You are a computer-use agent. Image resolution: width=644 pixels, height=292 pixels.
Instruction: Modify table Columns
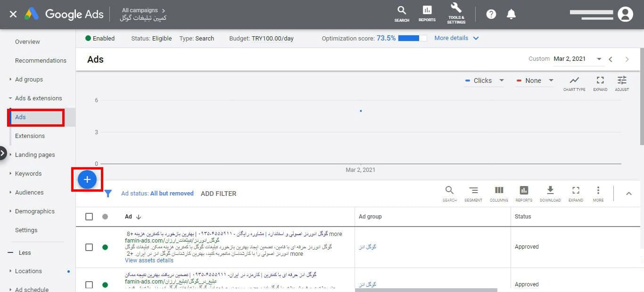[499, 194]
